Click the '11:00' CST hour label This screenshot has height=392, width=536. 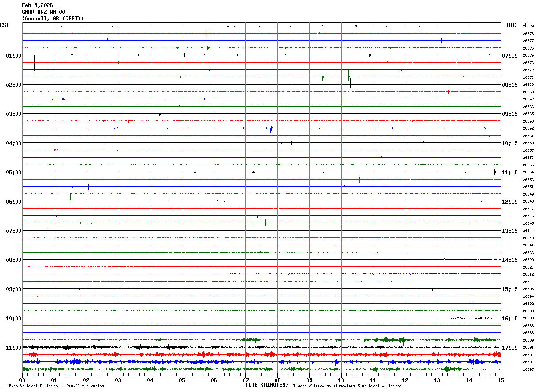click(x=14, y=348)
